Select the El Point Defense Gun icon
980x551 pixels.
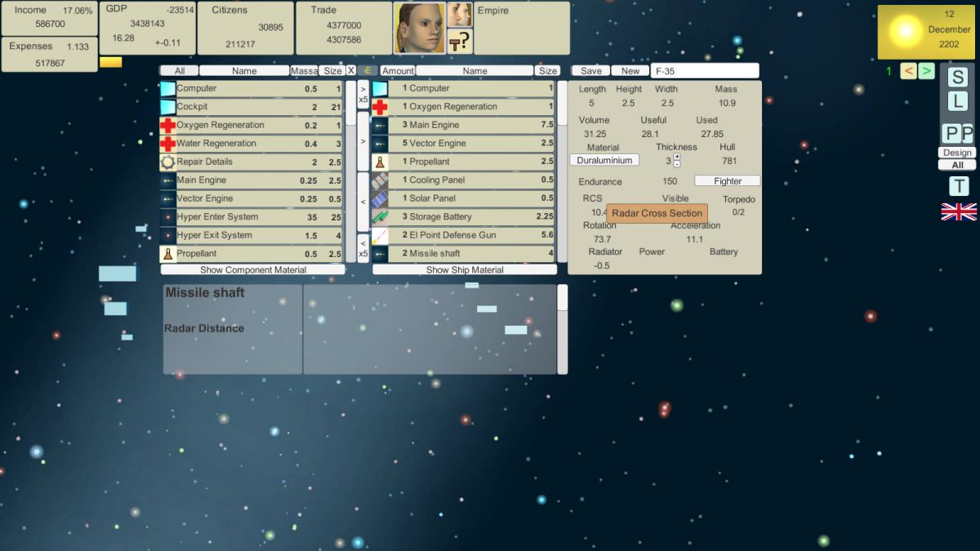click(380, 235)
